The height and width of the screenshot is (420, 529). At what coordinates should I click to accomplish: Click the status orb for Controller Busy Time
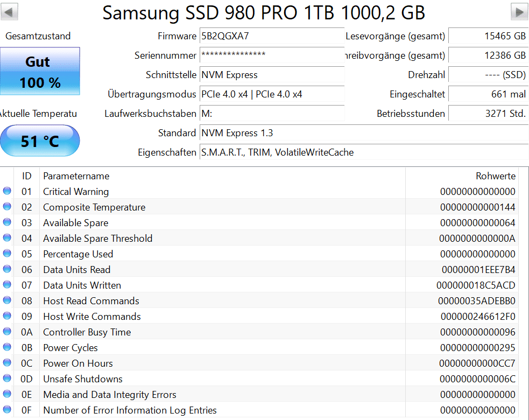7,331
